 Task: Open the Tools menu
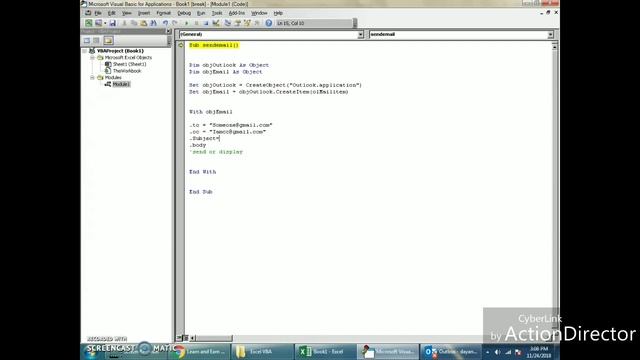217,13
